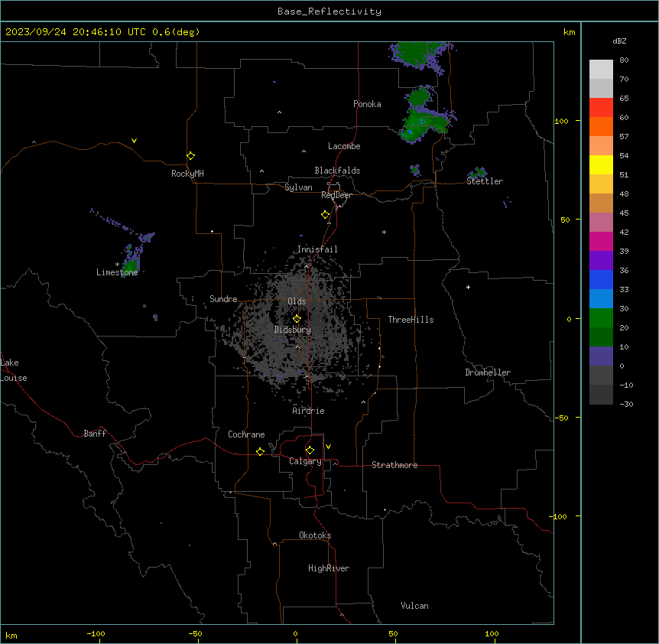
Task: Click the RockyMH town label
Action: 187,174
